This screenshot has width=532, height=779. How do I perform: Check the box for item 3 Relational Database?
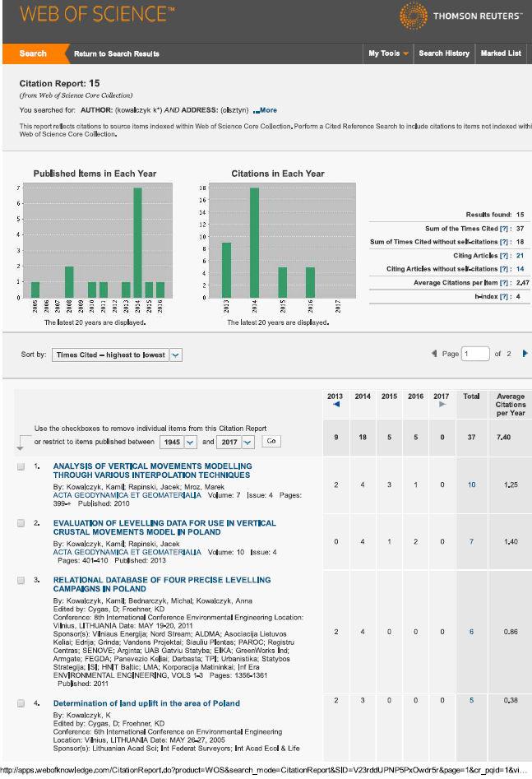click(x=21, y=580)
